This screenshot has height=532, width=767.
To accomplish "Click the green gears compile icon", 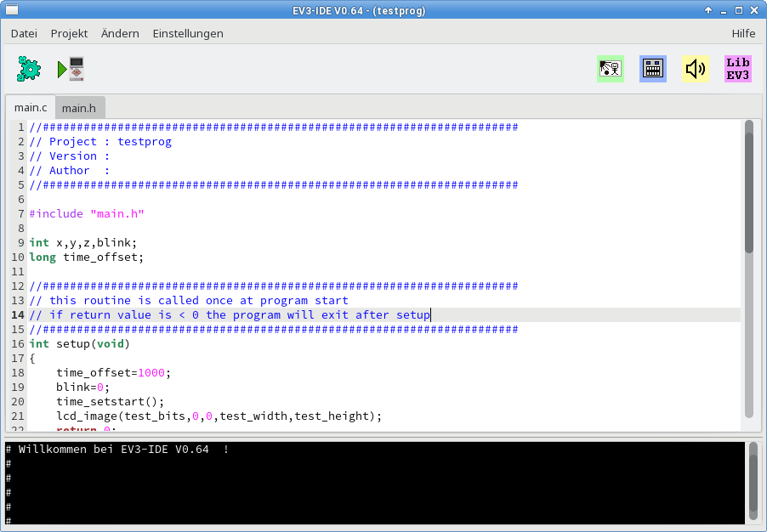I will point(29,69).
